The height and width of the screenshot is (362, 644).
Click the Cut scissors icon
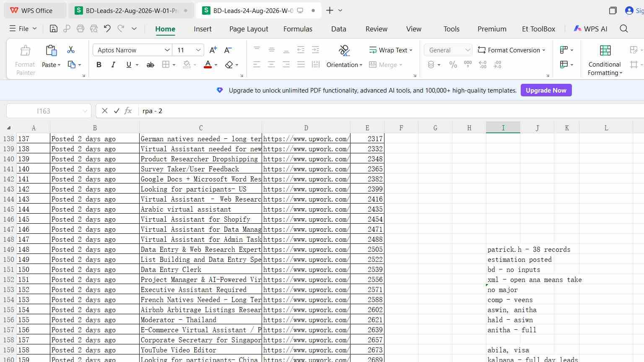(x=71, y=50)
